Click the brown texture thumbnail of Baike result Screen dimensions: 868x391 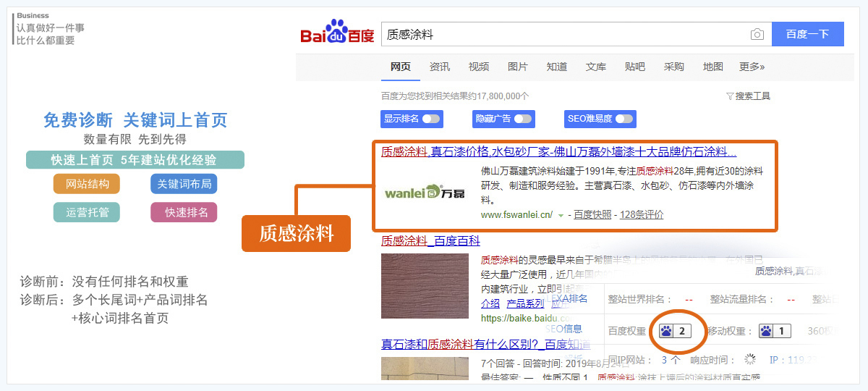[x=425, y=286]
